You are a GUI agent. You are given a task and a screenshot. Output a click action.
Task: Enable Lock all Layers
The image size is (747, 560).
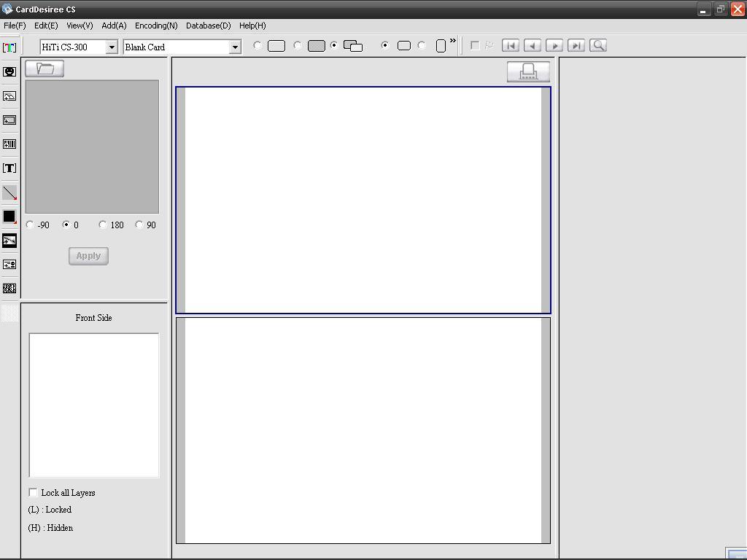[x=33, y=492]
